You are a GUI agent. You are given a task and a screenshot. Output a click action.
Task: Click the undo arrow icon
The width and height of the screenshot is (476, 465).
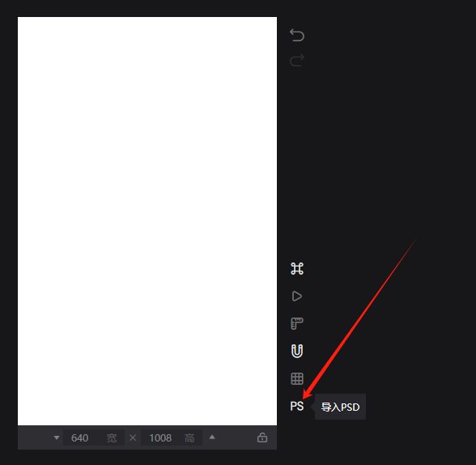click(297, 35)
